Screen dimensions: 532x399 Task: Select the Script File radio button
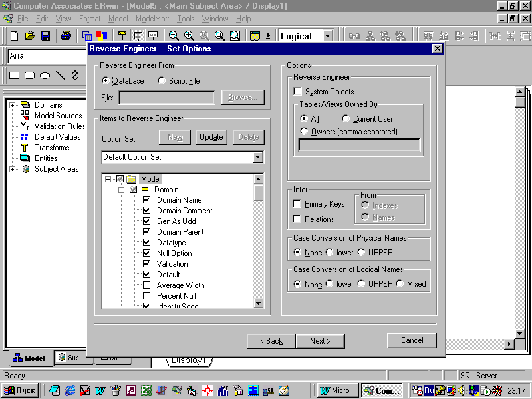point(162,80)
